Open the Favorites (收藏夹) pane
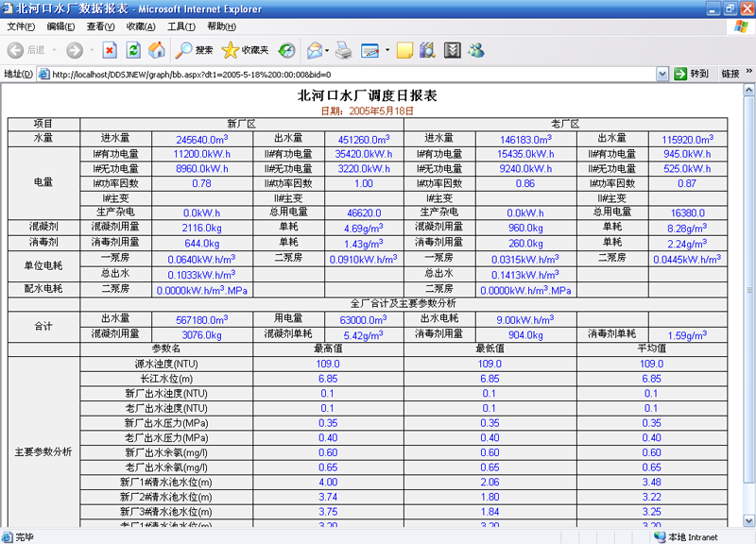Viewport: 756px width, 544px height. (245, 50)
